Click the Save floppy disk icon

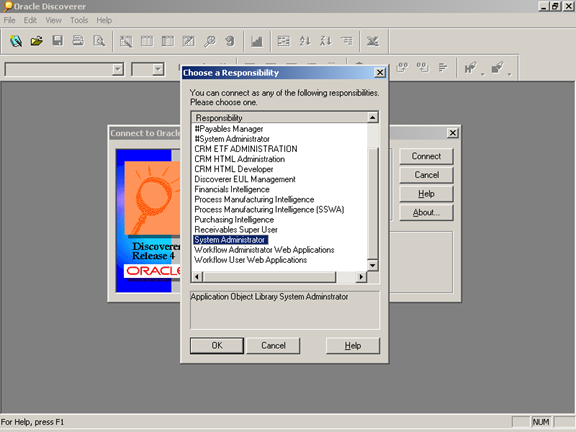point(57,41)
